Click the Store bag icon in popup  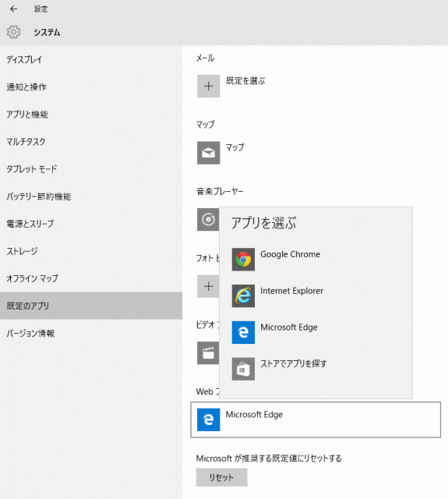(243, 369)
